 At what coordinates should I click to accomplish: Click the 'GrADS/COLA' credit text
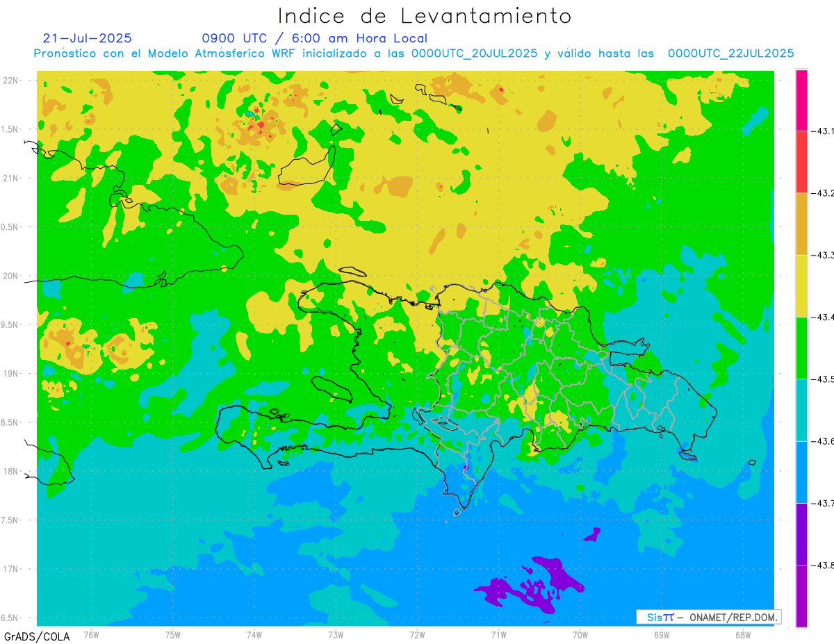point(37,636)
